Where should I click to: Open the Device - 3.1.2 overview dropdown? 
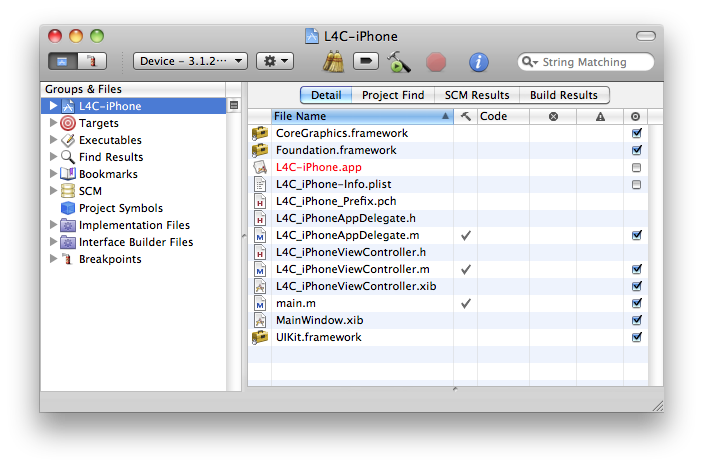pos(190,61)
